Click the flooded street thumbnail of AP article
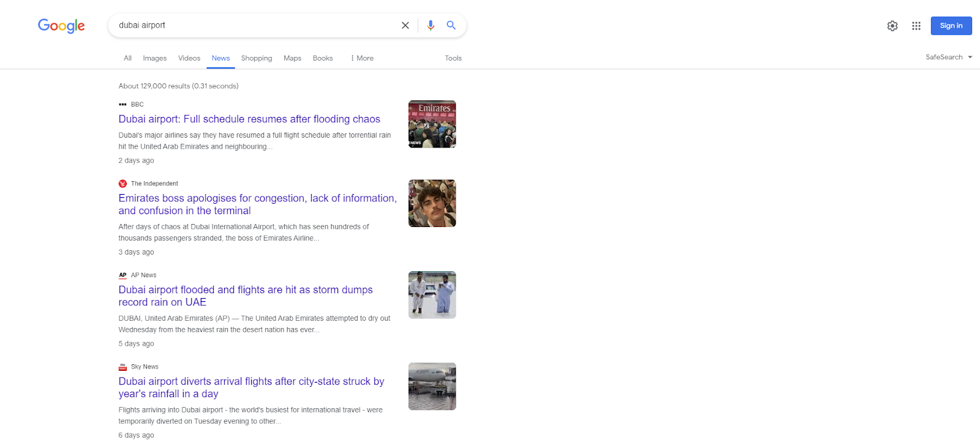Screen dimensions: 980x448 432,295
